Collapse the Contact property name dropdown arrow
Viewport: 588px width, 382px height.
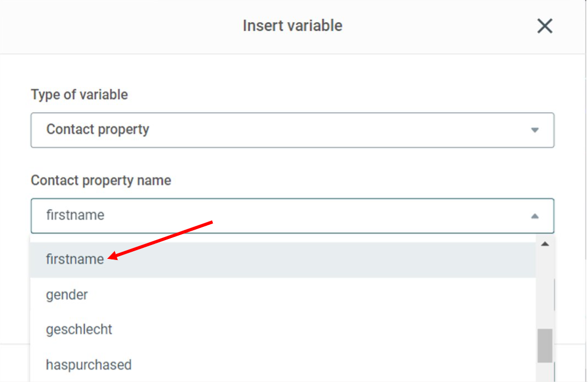tap(535, 216)
